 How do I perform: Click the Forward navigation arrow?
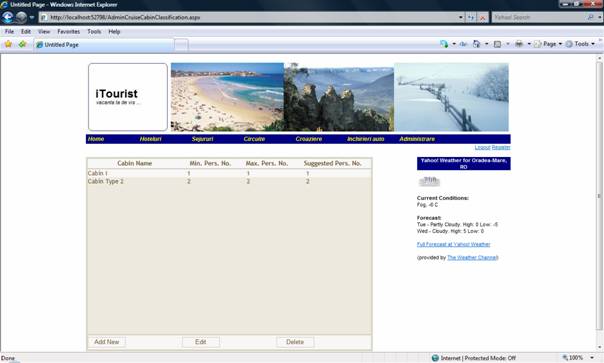pos(22,17)
